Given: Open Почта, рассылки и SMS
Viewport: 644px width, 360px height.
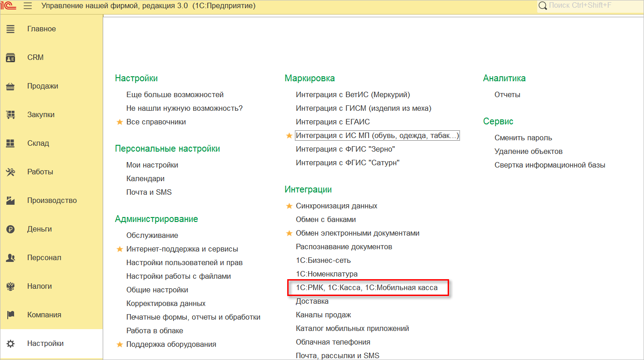Looking at the screenshot, I should click(338, 356).
